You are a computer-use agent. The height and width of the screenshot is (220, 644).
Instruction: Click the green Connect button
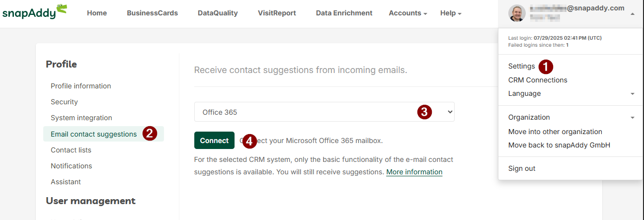pos(214,141)
